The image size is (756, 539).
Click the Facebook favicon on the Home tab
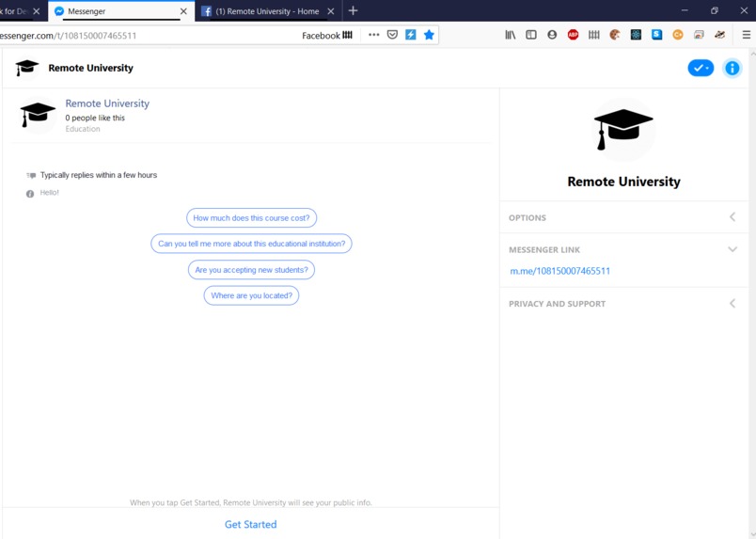pos(206,11)
